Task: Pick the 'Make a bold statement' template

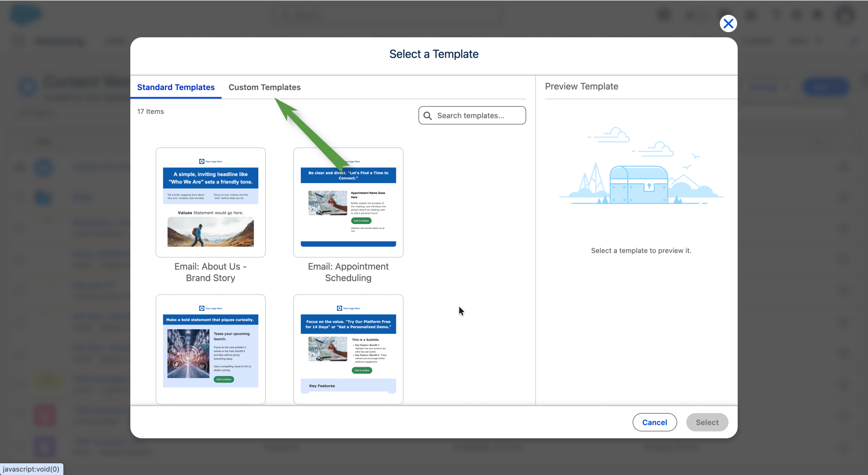Action: (211, 349)
